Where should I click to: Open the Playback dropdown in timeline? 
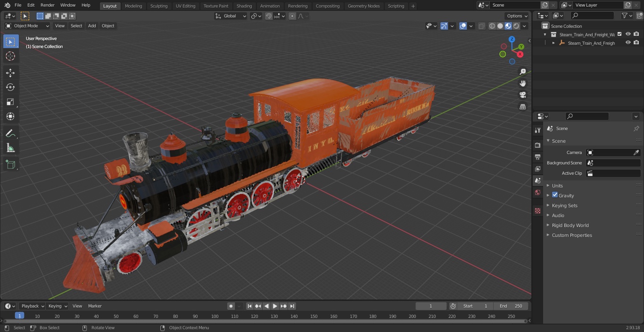coord(33,306)
